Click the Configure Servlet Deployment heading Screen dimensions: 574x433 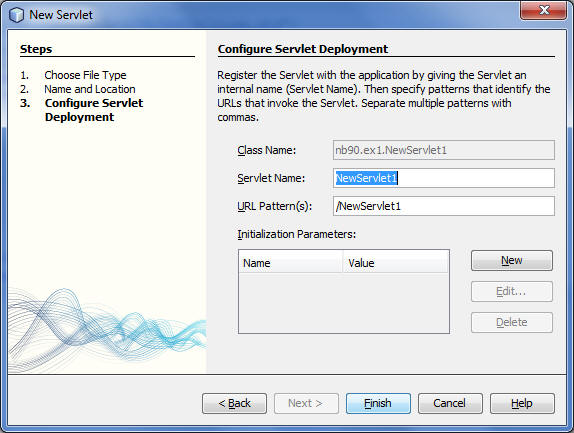click(303, 49)
